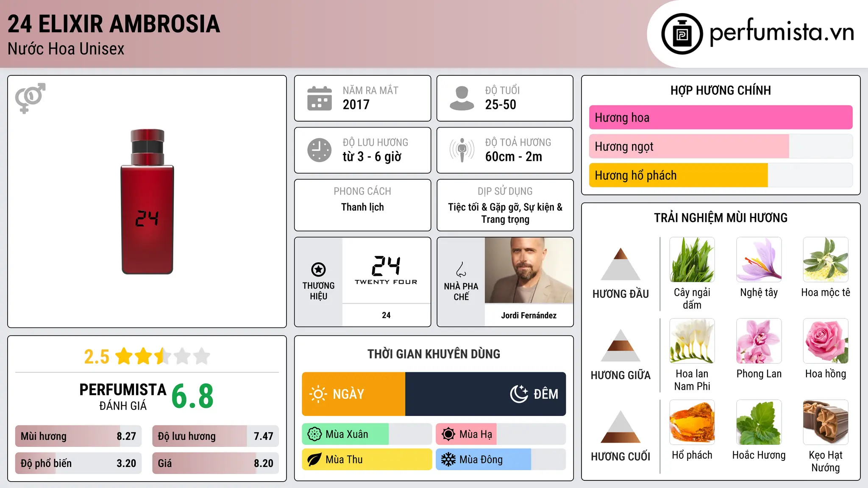Select the Hoa mộc tê note image
The height and width of the screenshot is (488, 868).
click(826, 260)
